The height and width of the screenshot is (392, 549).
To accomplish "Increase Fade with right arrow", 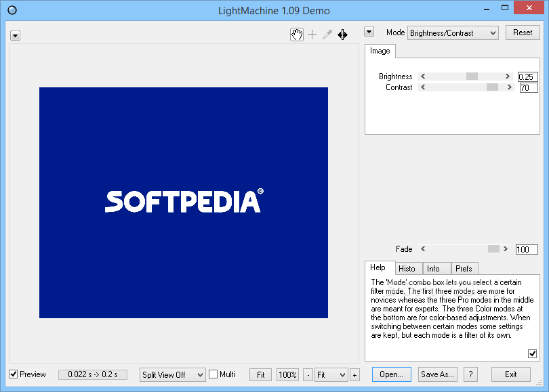I will 505,249.
